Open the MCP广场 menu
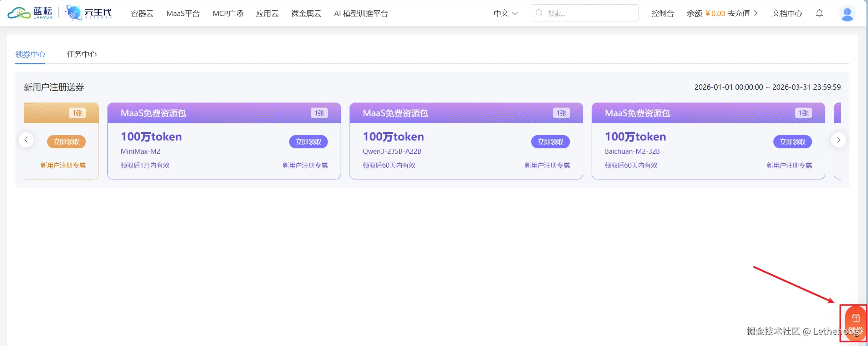This screenshot has width=868, height=346. point(228,14)
